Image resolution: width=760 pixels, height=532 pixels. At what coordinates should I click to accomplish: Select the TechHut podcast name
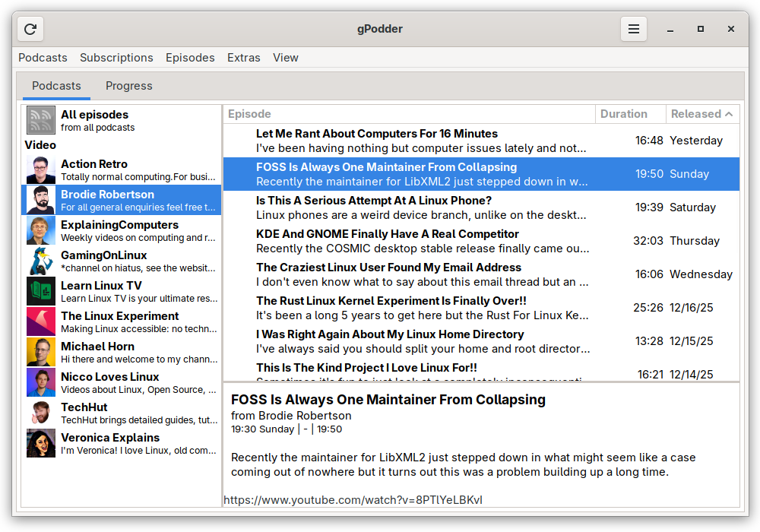[84, 407]
